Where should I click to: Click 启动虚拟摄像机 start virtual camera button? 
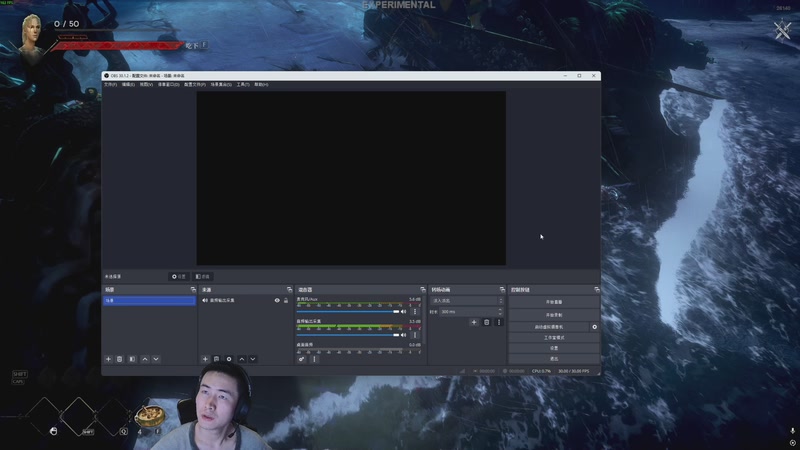[x=548, y=327]
